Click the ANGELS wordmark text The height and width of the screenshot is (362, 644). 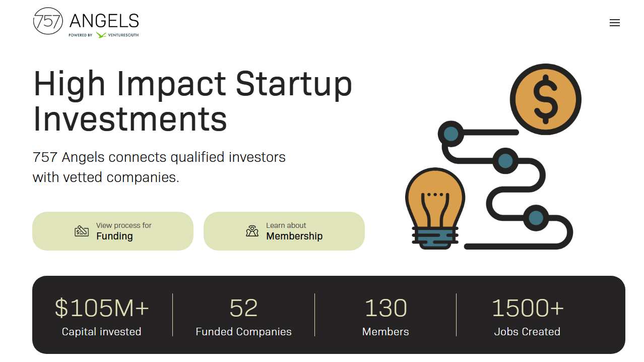tap(104, 21)
